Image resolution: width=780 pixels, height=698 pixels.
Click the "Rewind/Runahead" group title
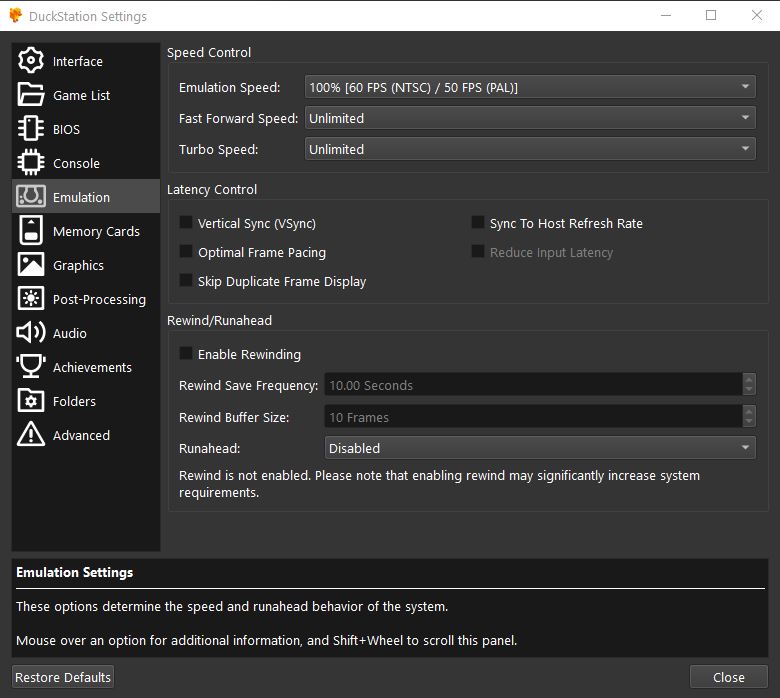tap(219, 320)
